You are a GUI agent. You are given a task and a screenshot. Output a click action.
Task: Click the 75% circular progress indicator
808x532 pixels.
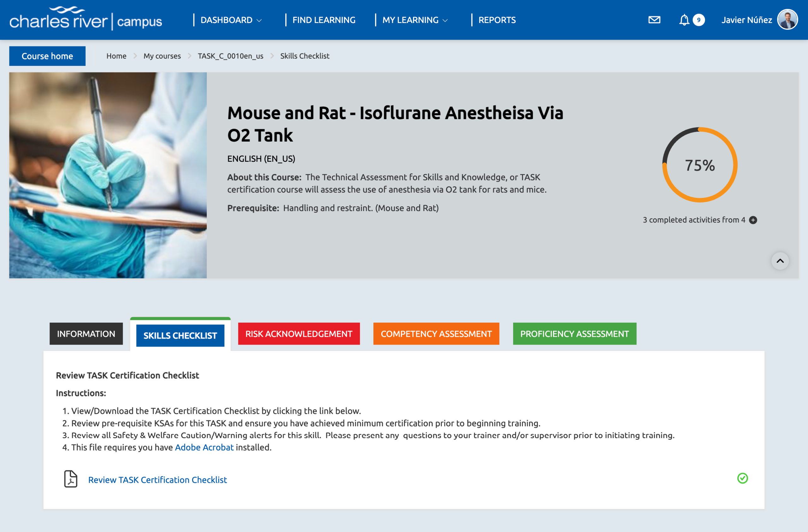point(699,165)
